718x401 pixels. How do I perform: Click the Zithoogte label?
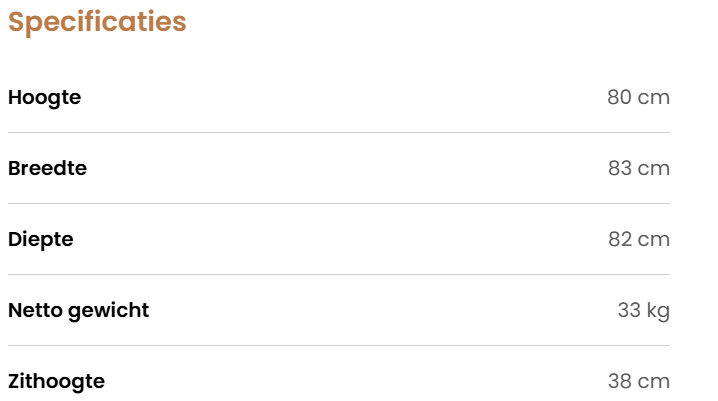coord(56,382)
